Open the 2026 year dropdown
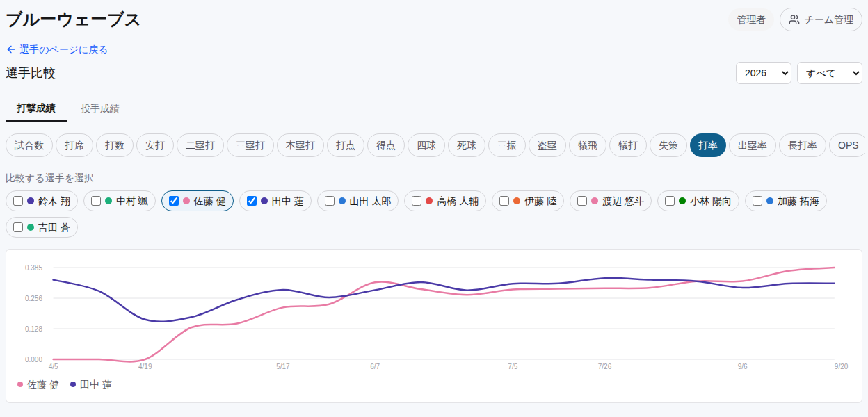 pos(763,73)
